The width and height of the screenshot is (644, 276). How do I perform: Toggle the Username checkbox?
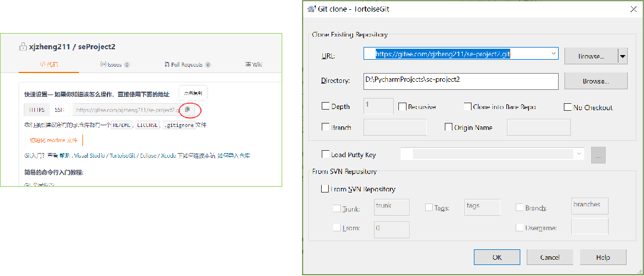pyautogui.click(x=520, y=227)
